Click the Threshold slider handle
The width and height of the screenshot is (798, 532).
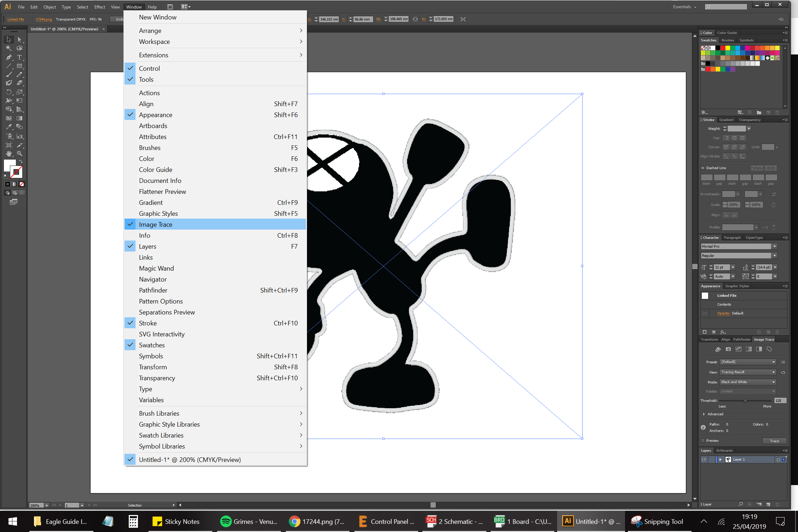(745, 401)
